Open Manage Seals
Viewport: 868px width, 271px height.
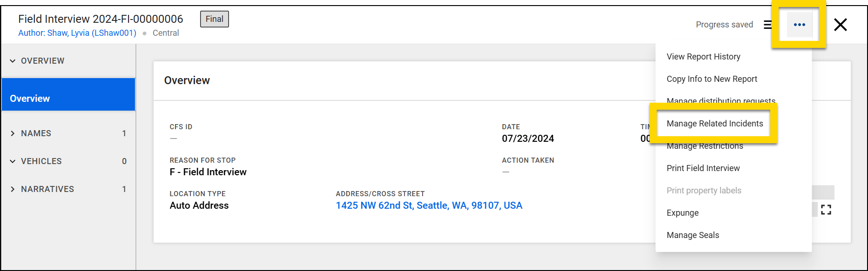(693, 235)
